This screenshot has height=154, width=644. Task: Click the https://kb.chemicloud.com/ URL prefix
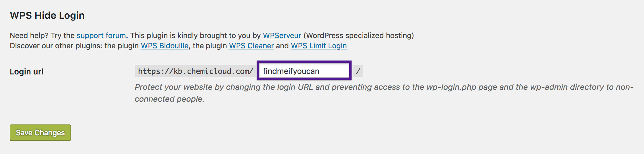(195, 71)
